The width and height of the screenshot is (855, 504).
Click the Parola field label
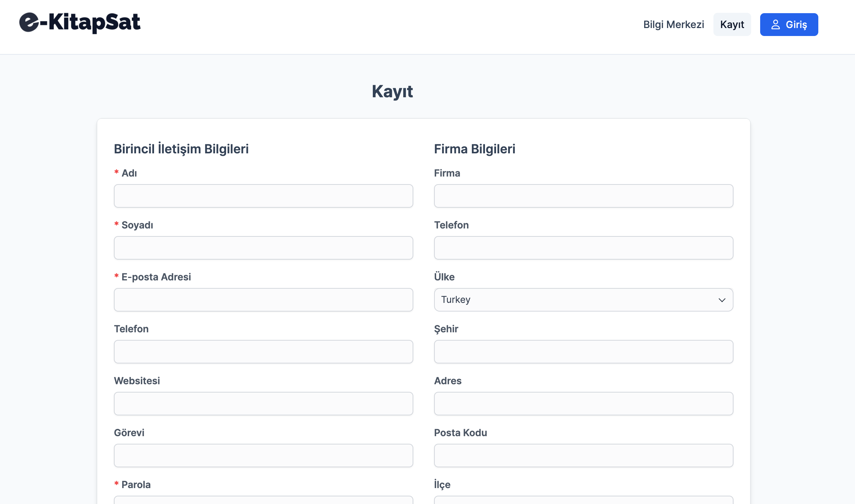click(x=136, y=485)
